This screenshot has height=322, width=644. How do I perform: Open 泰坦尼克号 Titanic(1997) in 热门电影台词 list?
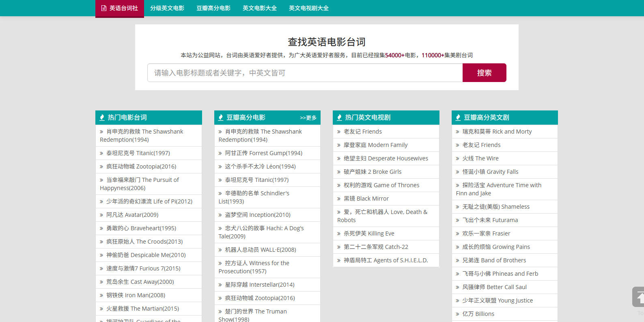pos(138,153)
